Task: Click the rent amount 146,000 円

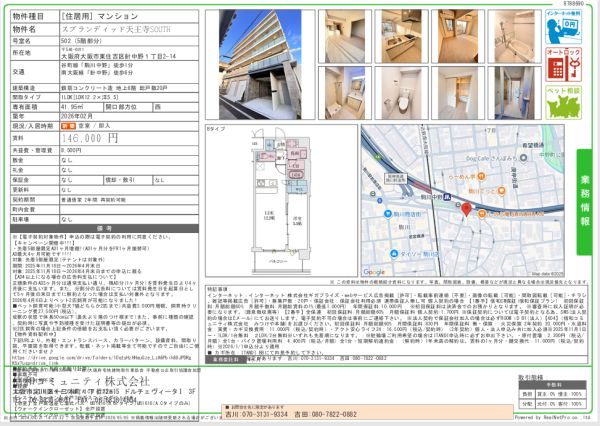Action: (90, 138)
